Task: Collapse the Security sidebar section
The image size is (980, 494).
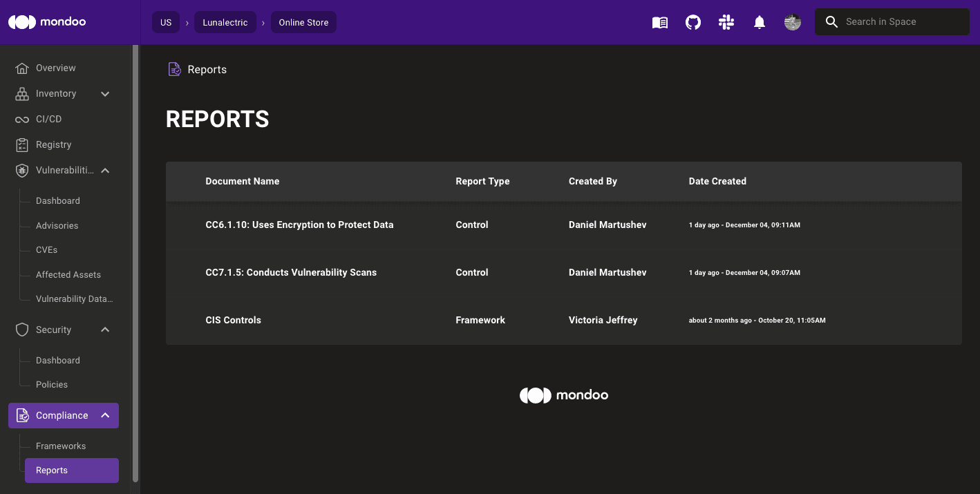Action: tap(104, 330)
